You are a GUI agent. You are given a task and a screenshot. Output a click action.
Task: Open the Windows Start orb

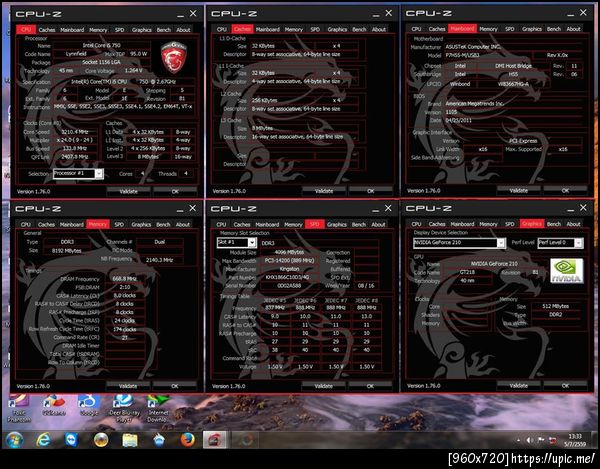pos(14,440)
